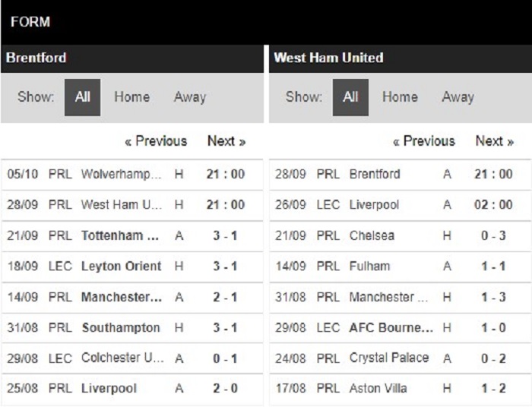Select Brentford's All filter tab
Viewport: 532px width, 407px height.
coord(83,97)
